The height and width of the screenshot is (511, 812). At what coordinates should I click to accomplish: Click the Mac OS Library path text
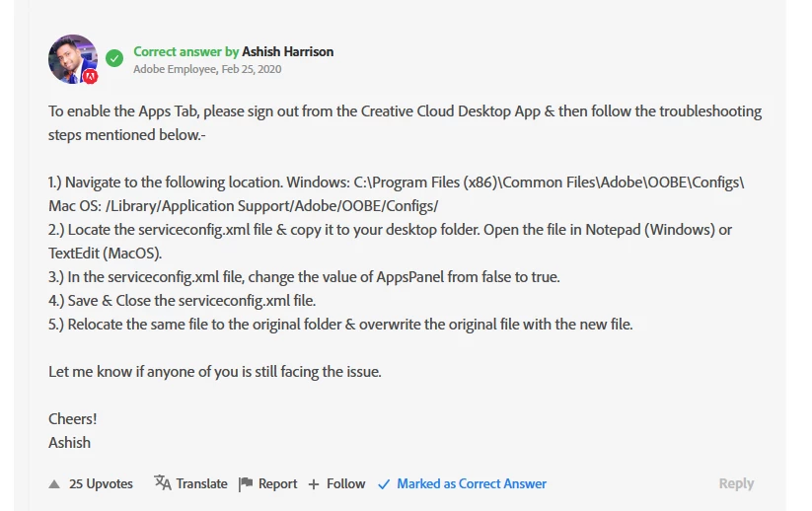pos(272,206)
